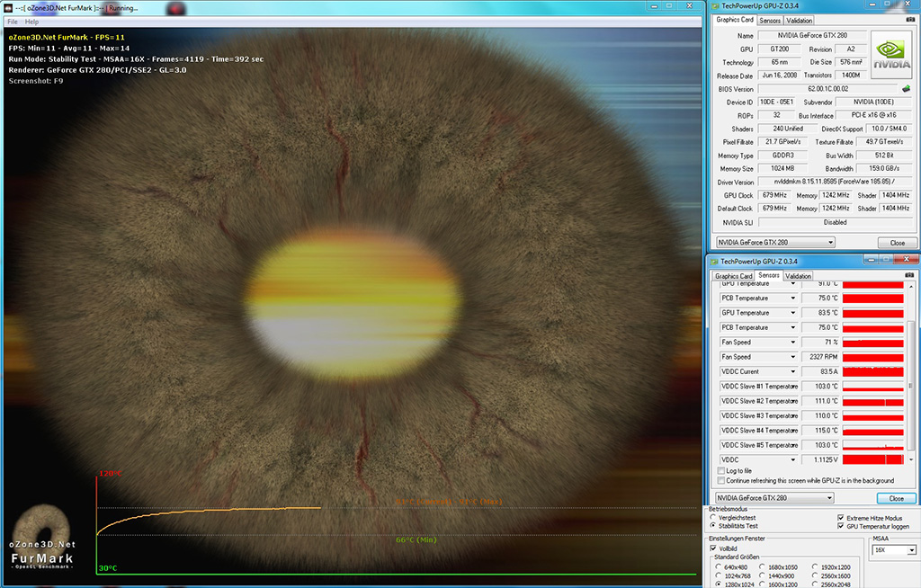Open the VDDC Slave #1 Temperature dropdown
This screenshot has height=588, width=921.
(x=758, y=387)
